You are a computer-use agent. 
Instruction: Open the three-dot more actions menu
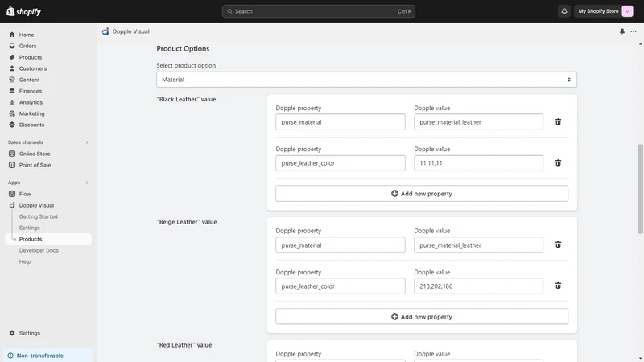634,31
